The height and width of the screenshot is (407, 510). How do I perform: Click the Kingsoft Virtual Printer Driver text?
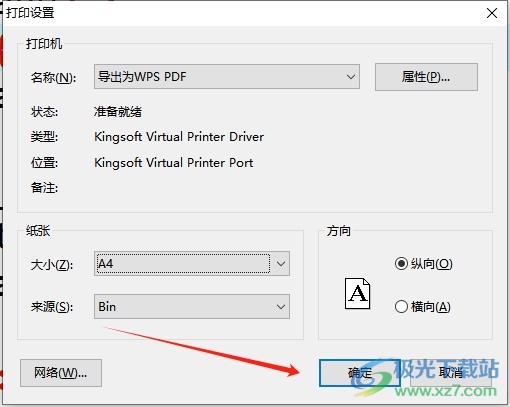[179, 137]
